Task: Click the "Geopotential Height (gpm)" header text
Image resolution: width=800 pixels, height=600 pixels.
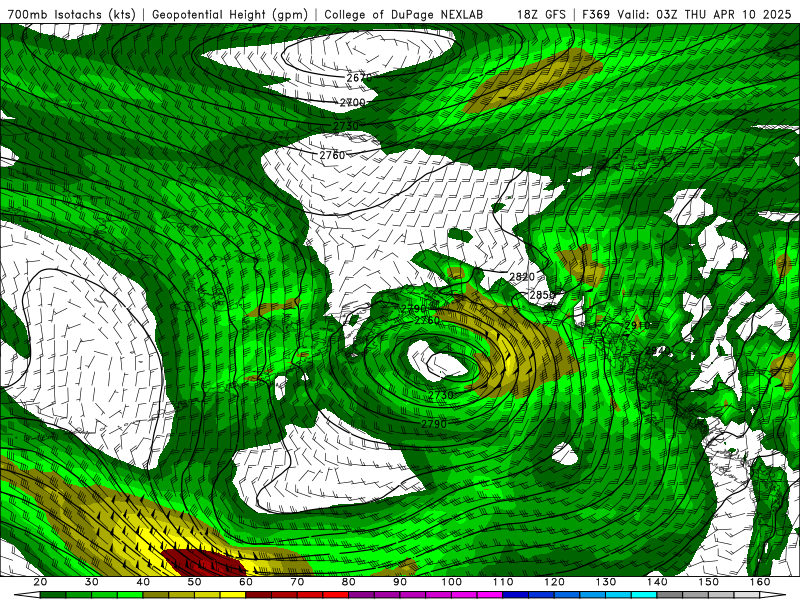Action: coord(230,14)
